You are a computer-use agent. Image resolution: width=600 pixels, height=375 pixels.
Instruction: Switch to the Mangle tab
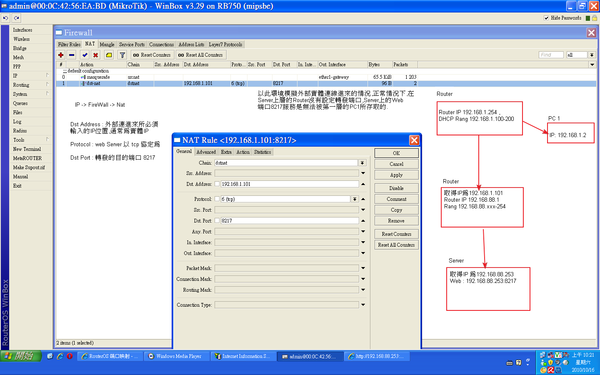tap(107, 44)
